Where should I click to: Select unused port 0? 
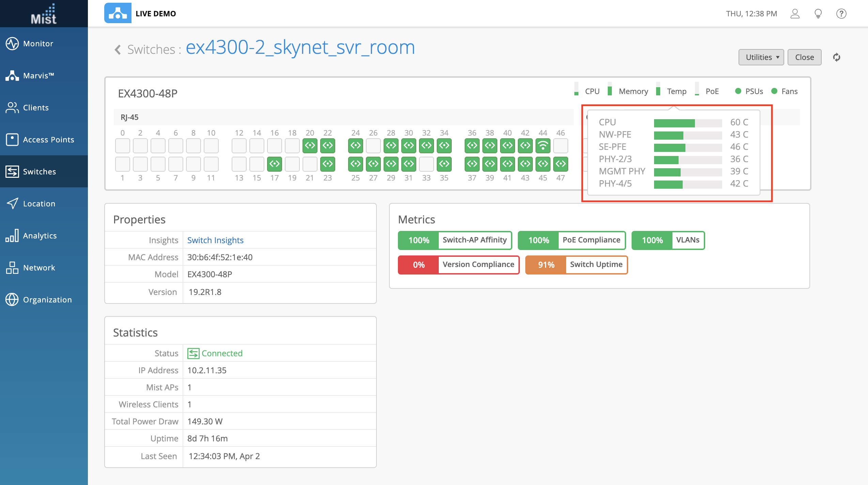click(x=122, y=146)
